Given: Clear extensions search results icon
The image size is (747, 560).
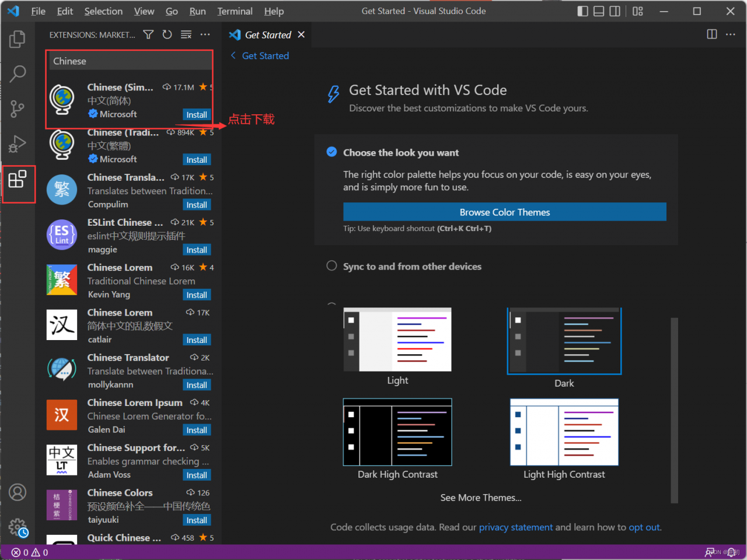Looking at the screenshot, I should tap(186, 35).
